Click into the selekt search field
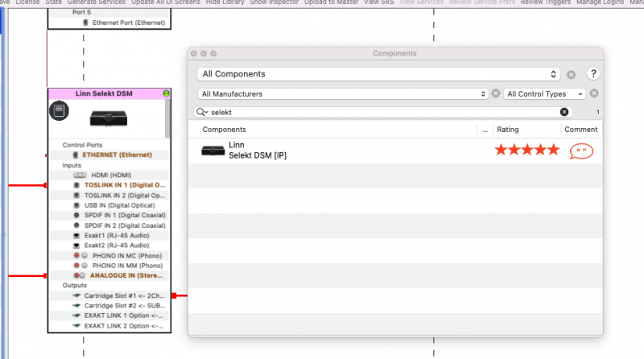This screenshot has height=359, width=644. tap(383, 112)
